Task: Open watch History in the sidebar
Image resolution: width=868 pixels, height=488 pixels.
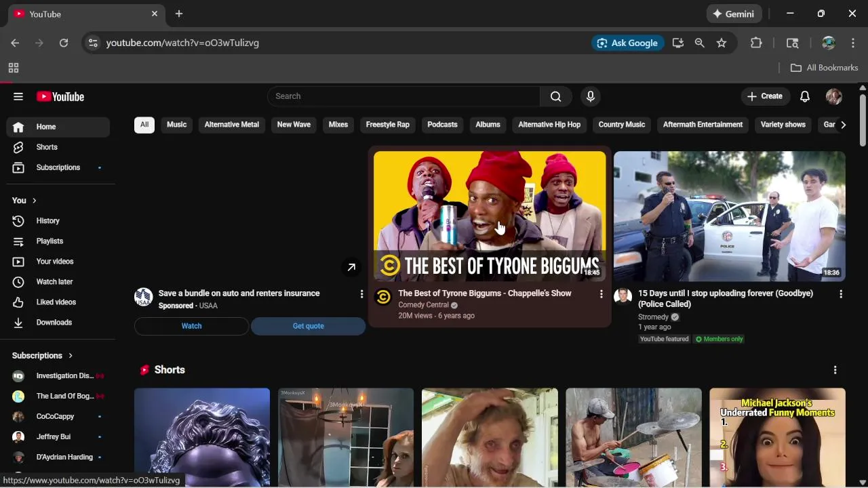Action: (x=58, y=221)
